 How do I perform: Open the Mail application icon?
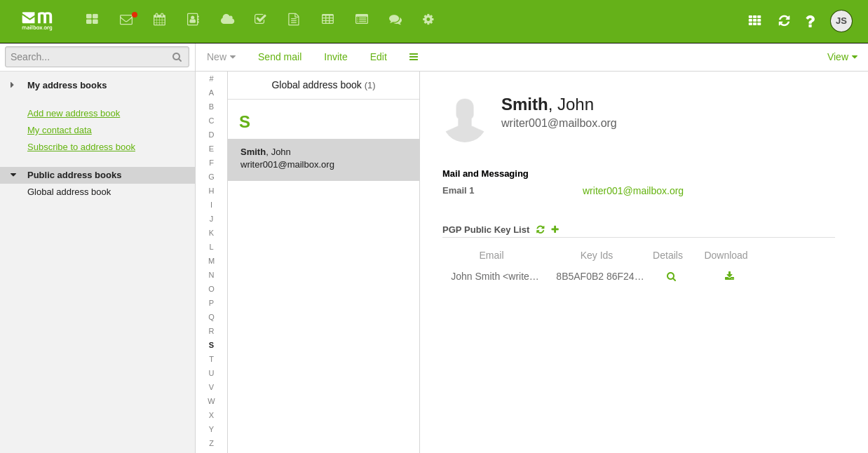[126, 19]
